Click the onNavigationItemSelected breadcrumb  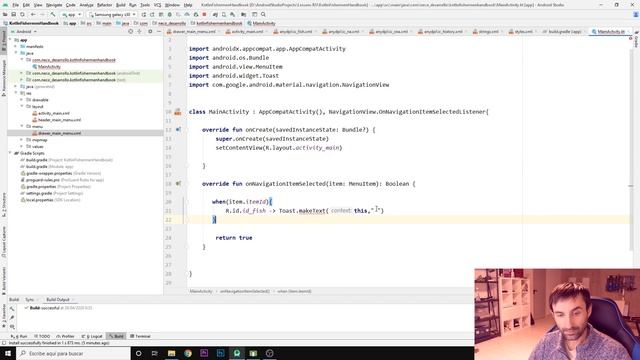tap(245, 291)
